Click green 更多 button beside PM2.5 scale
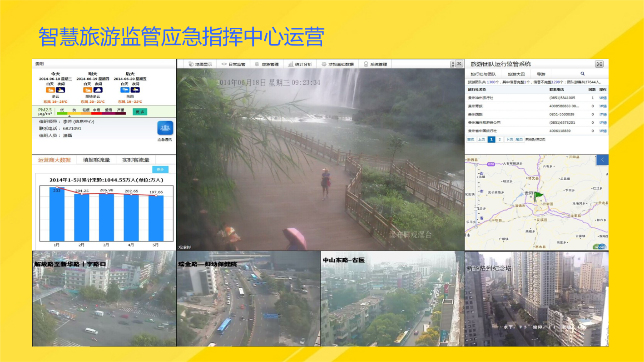The width and height of the screenshot is (644, 362). pos(140,111)
